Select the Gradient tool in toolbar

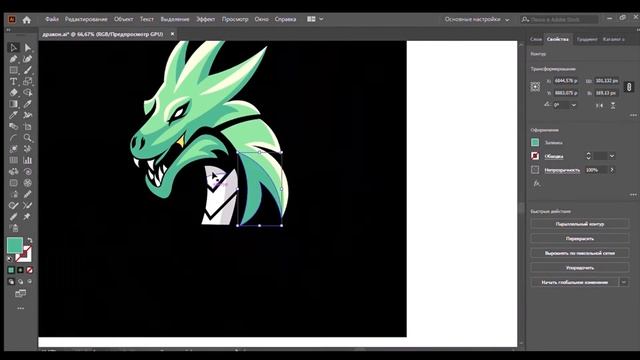coord(13,104)
